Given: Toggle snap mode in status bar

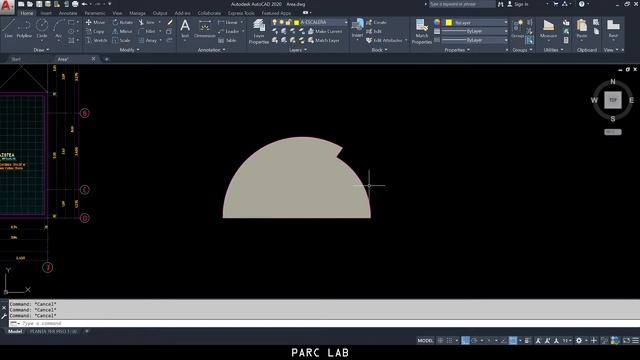Looking at the screenshot, I should click(449, 340).
